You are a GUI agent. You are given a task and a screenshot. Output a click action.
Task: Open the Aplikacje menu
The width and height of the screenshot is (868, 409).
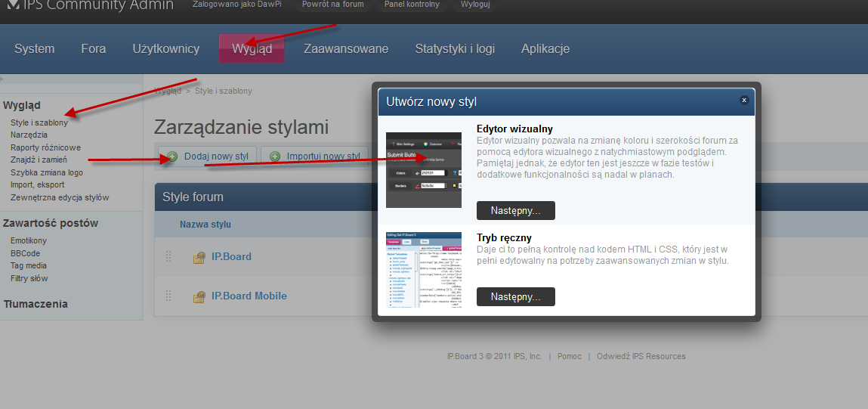[x=545, y=49]
